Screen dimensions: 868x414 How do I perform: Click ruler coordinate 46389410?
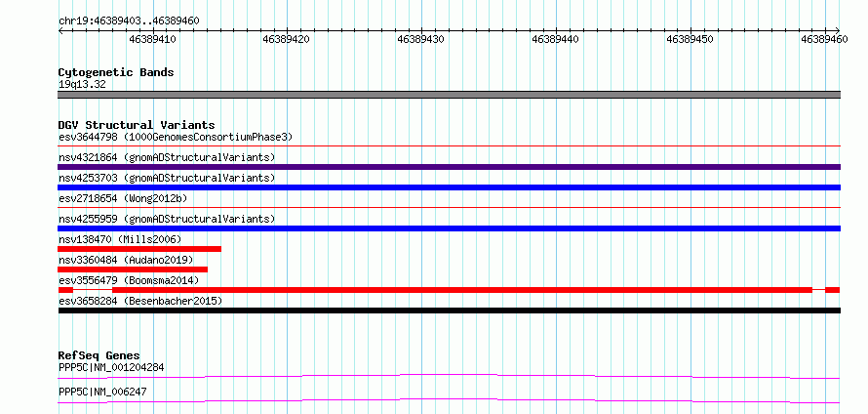152,39
